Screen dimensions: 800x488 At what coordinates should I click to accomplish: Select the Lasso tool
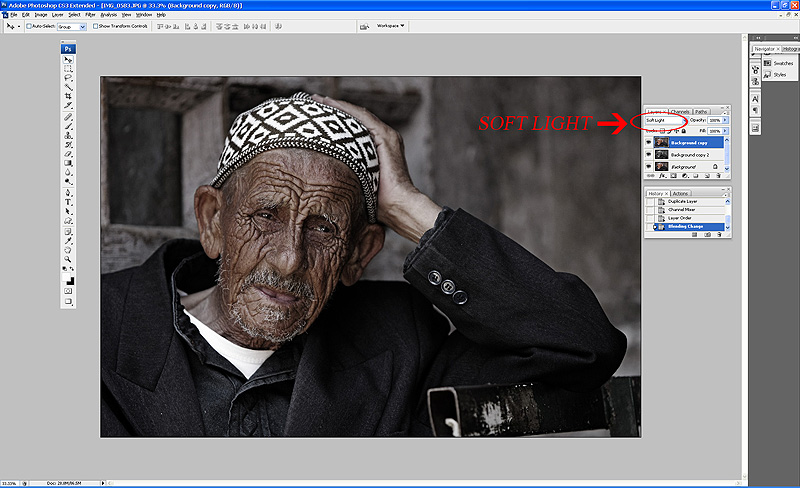(68, 78)
